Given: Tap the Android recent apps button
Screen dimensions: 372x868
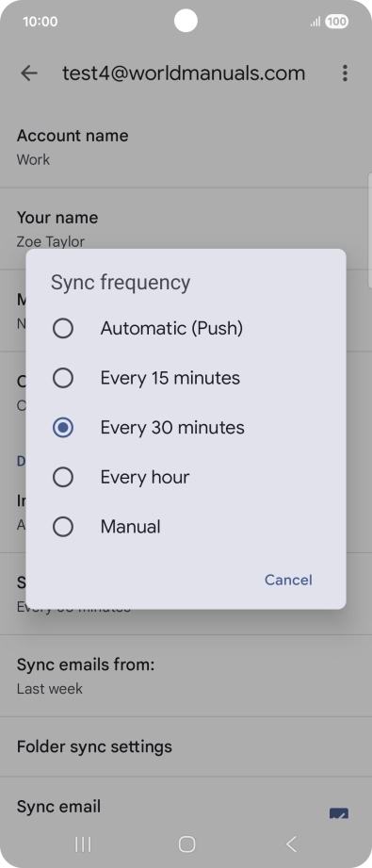Looking at the screenshot, I should click(83, 843).
